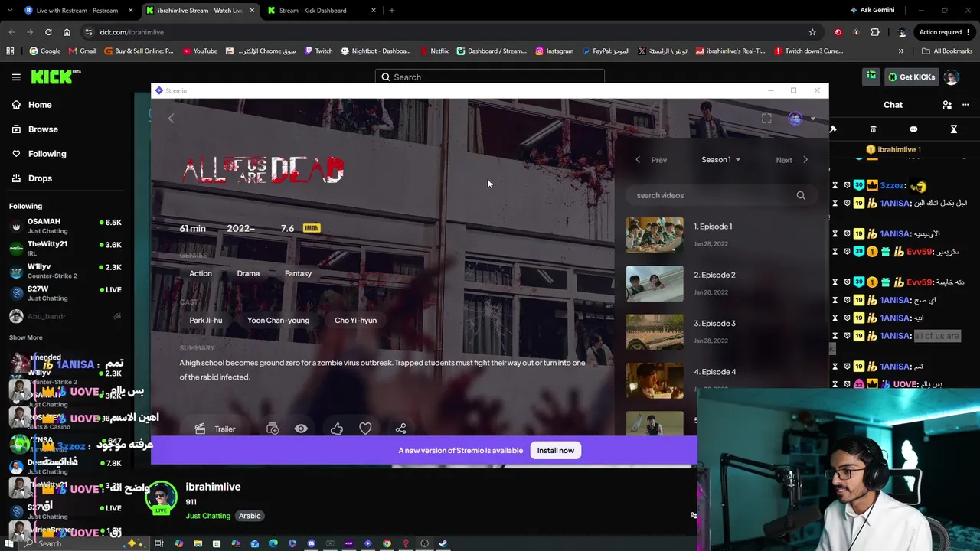Click the Arabic language tag
980x551 pixels.
click(250, 516)
